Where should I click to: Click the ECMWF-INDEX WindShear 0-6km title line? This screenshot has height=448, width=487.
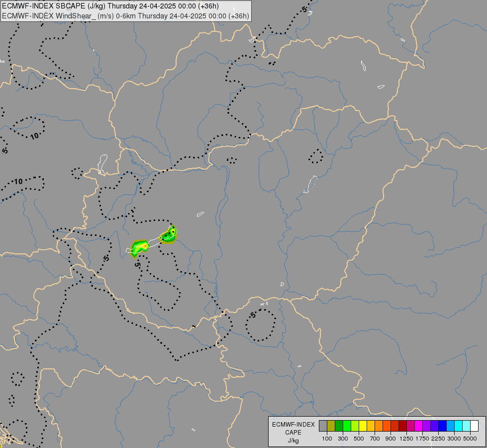(x=125, y=16)
